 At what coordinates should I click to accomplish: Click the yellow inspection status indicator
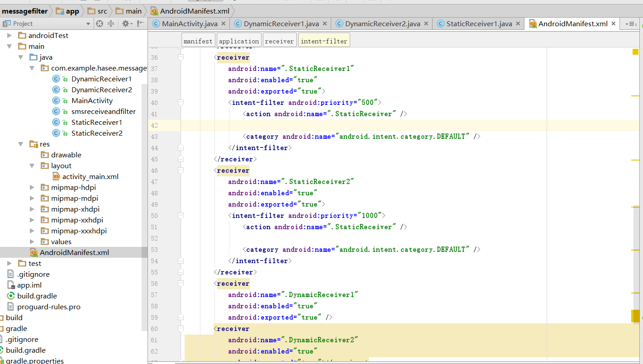tap(635, 52)
